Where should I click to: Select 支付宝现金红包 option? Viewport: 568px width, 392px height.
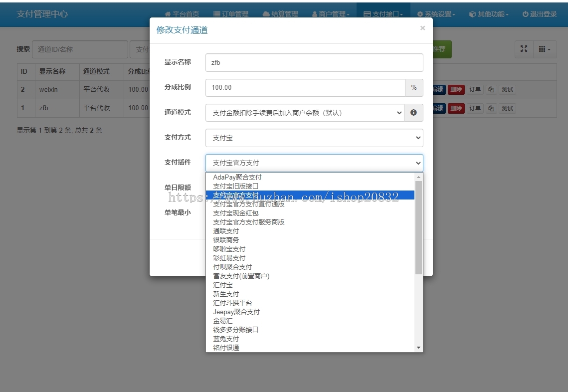point(310,213)
